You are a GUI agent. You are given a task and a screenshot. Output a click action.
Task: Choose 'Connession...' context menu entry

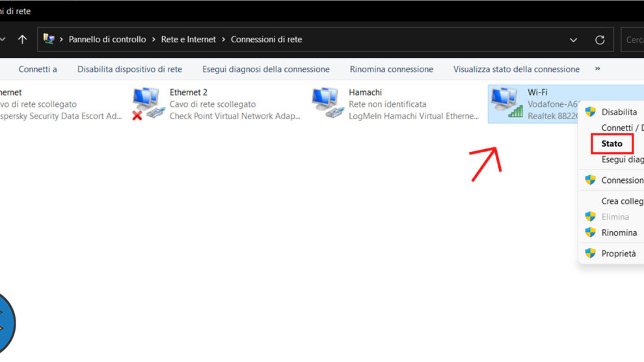623,180
